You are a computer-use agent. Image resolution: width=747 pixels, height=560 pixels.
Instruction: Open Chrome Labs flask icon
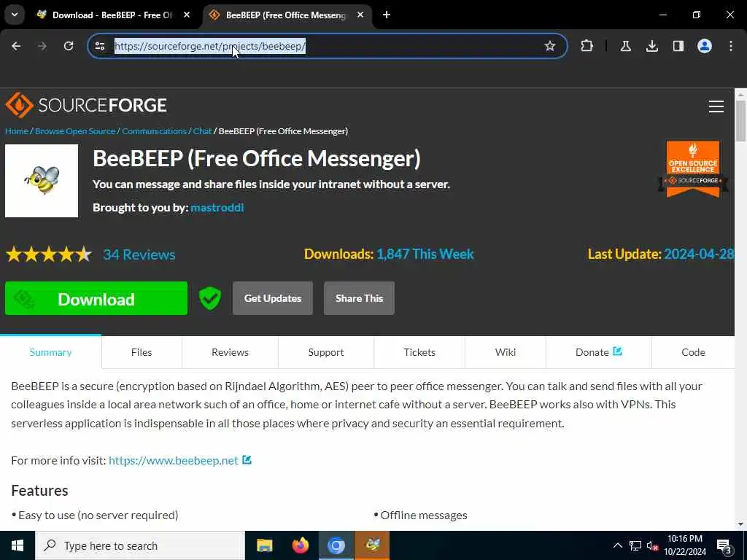pos(625,46)
